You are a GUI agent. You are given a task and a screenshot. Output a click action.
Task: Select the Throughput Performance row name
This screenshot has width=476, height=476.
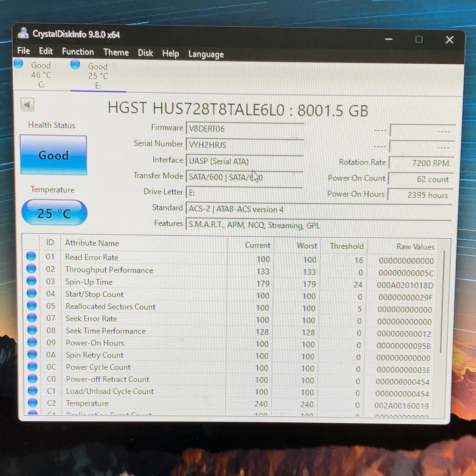pyautogui.click(x=109, y=270)
